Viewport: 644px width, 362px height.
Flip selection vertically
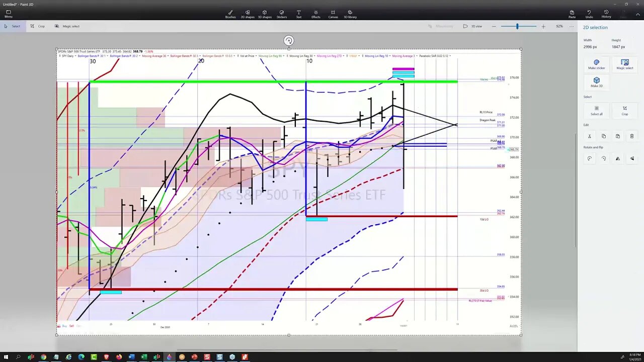[632, 158]
